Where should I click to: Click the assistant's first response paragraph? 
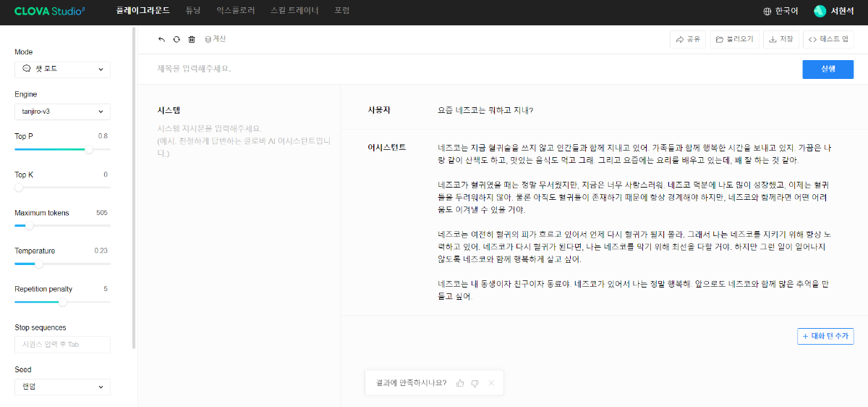(x=634, y=154)
